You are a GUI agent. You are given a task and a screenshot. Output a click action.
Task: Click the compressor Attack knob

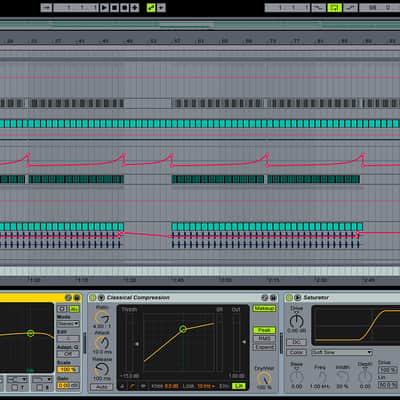[102, 343]
